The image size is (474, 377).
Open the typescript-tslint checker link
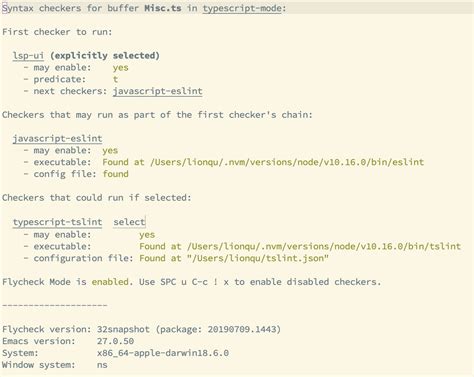[x=57, y=222]
